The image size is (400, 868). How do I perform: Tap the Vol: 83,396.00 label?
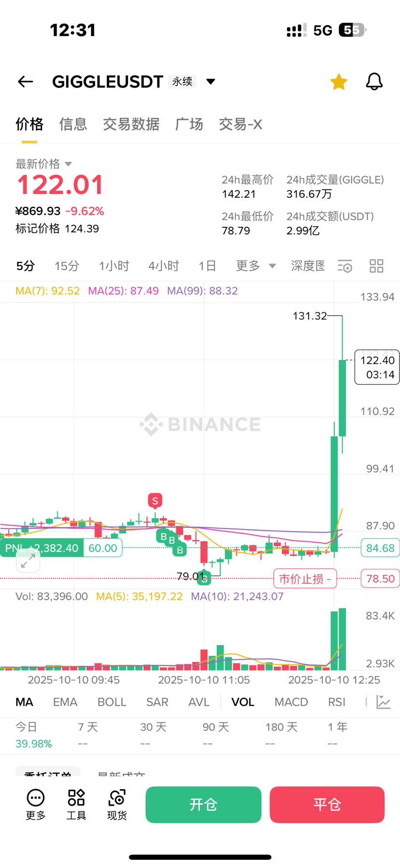(52, 596)
